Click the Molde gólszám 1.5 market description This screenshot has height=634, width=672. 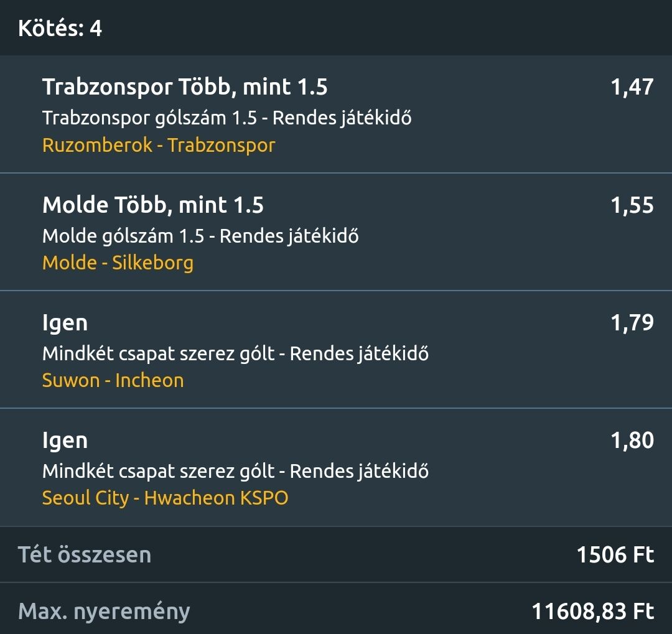(200, 236)
